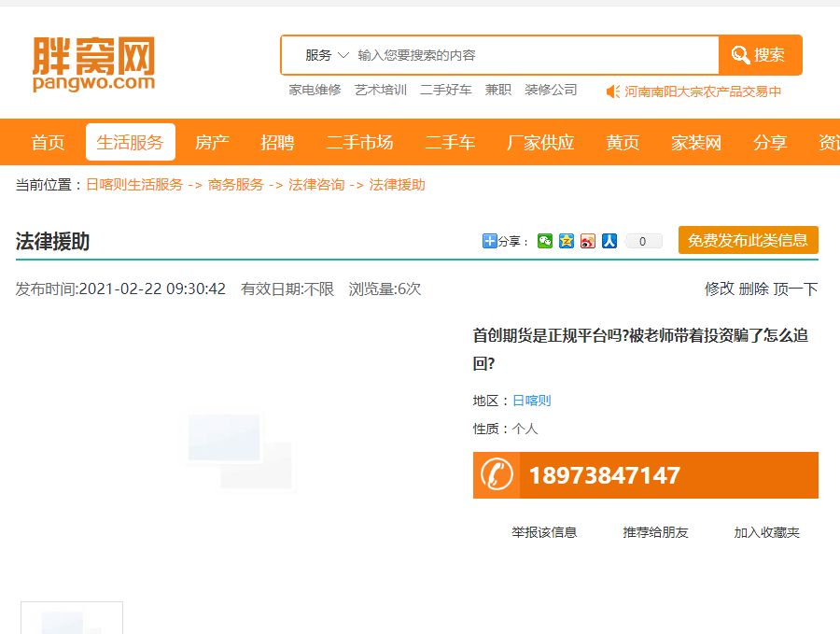Click the 浏览量:6次 view count
840x634 pixels.
pyautogui.click(x=385, y=289)
